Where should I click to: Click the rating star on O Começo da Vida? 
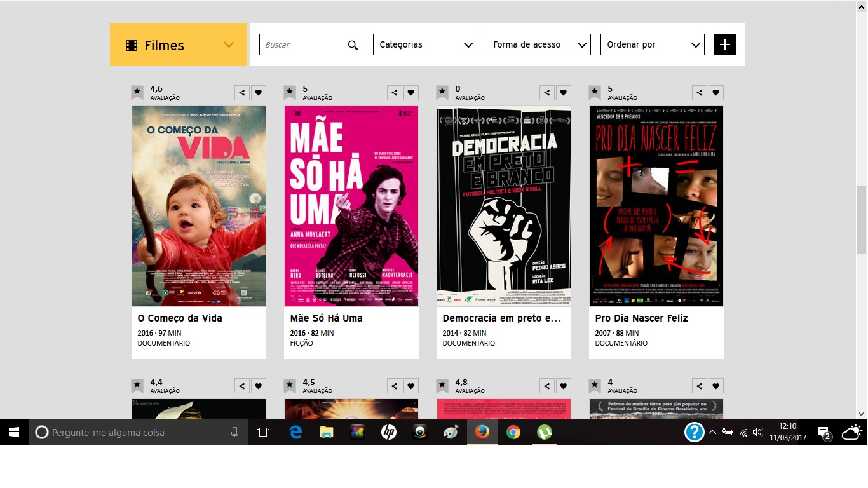(x=137, y=93)
